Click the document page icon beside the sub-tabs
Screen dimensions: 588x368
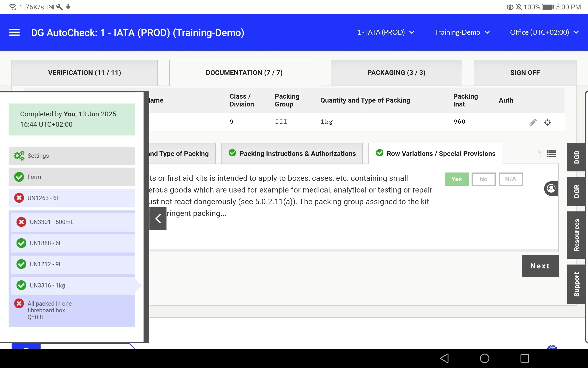pyautogui.click(x=537, y=154)
